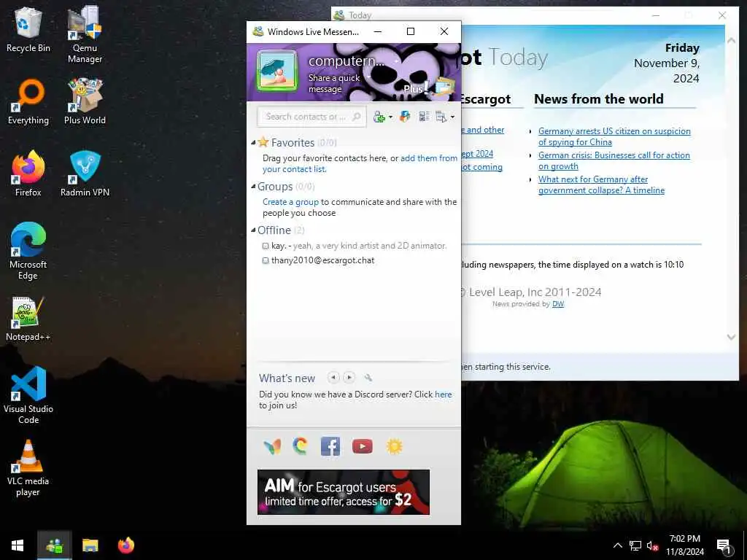
Task: Open the taskbar clock showing 7:02 PM
Action: point(684,545)
